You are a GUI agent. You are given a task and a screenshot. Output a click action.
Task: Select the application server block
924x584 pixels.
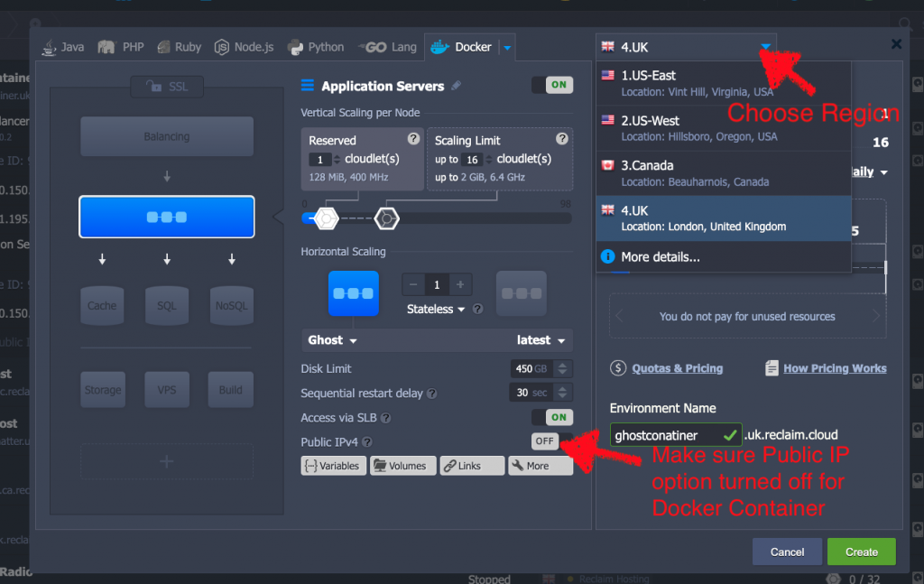167,217
